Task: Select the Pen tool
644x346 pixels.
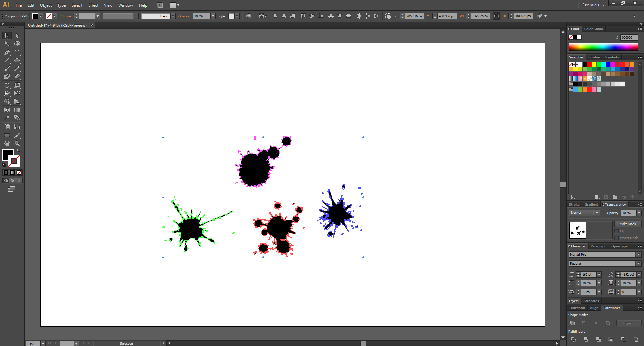Action: (7, 52)
